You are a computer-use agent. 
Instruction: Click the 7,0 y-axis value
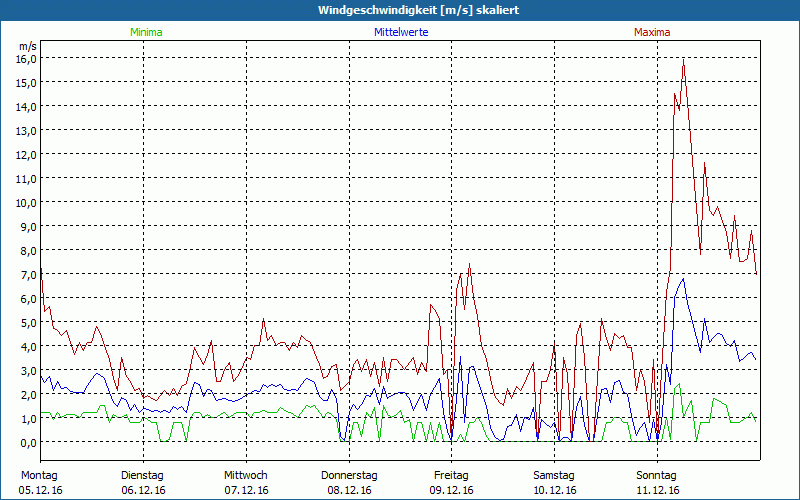pos(29,274)
